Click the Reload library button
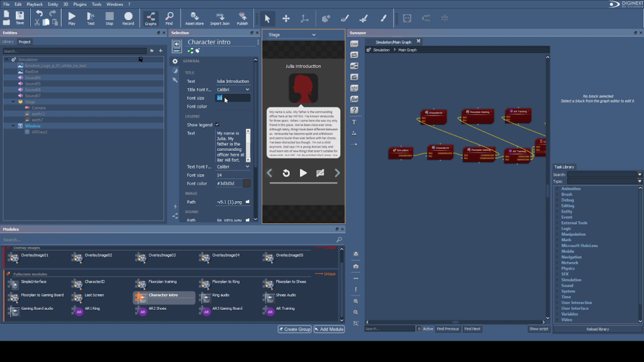 tap(597, 329)
